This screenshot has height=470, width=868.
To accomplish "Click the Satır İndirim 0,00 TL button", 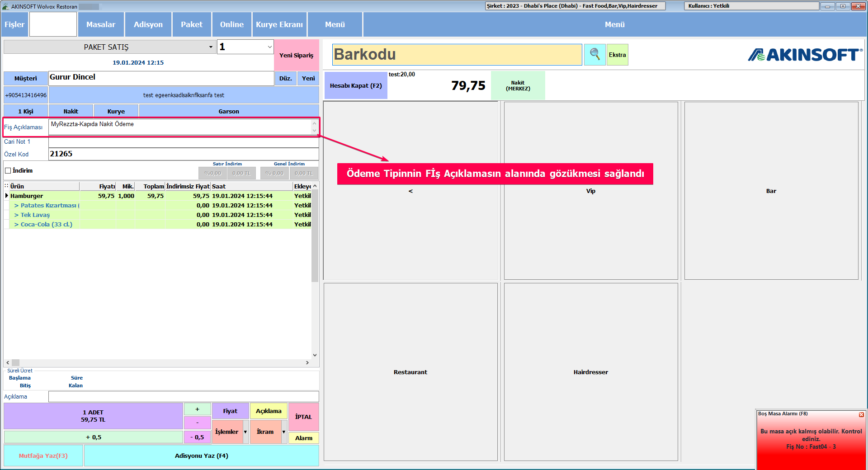I will (x=241, y=173).
